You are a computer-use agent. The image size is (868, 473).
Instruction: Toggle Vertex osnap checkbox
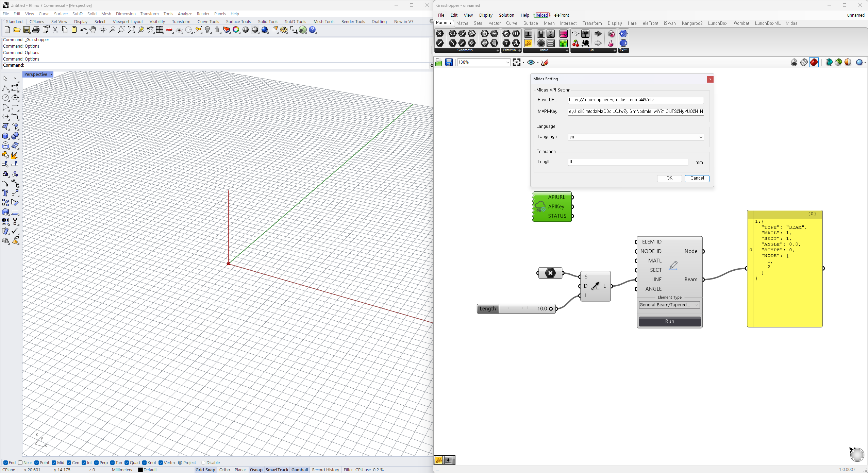(x=161, y=462)
